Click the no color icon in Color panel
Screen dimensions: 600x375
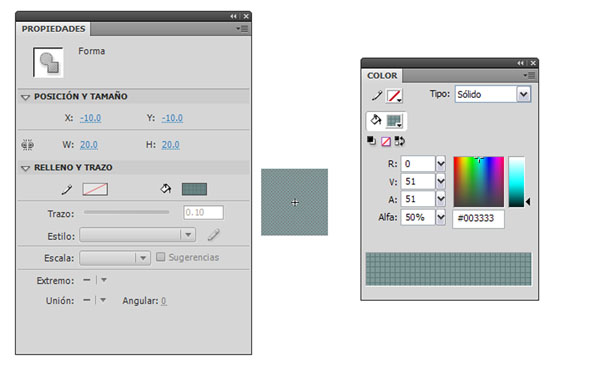(x=386, y=142)
